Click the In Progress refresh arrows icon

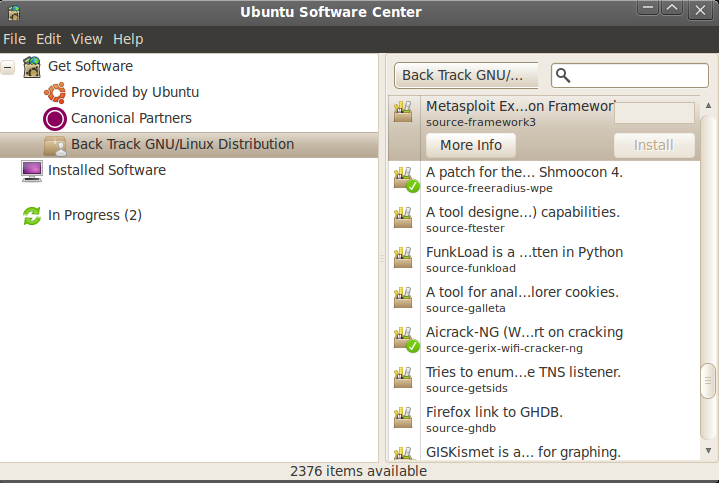point(31,215)
